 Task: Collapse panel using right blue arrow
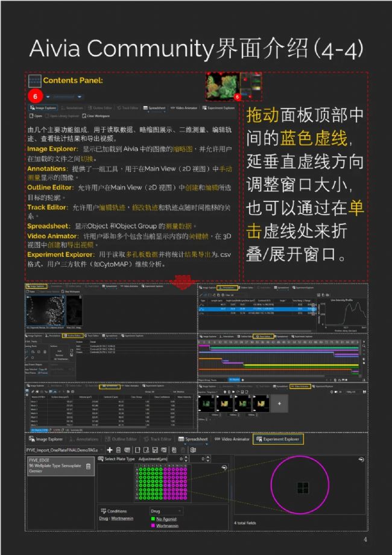80,97
